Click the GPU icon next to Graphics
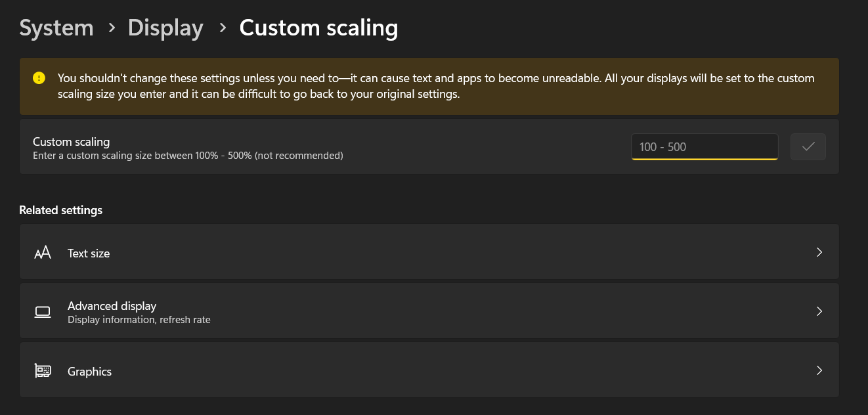The image size is (868, 415). (42, 370)
